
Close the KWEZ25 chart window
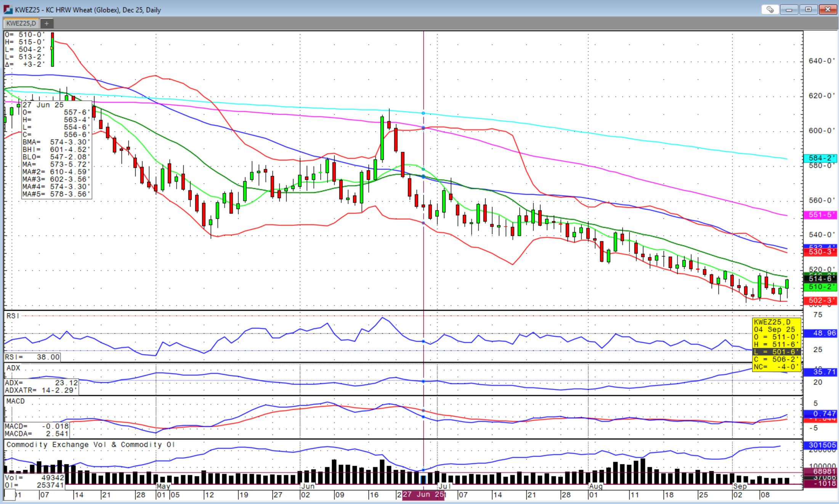pos(828,10)
